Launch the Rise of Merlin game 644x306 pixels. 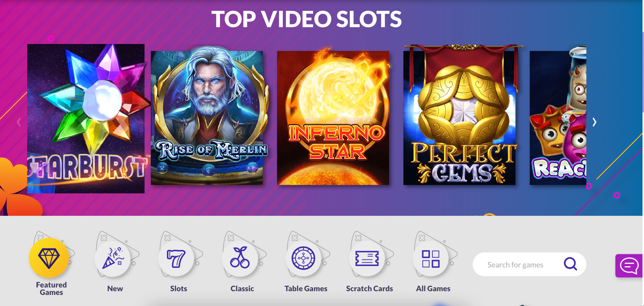click(x=207, y=118)
